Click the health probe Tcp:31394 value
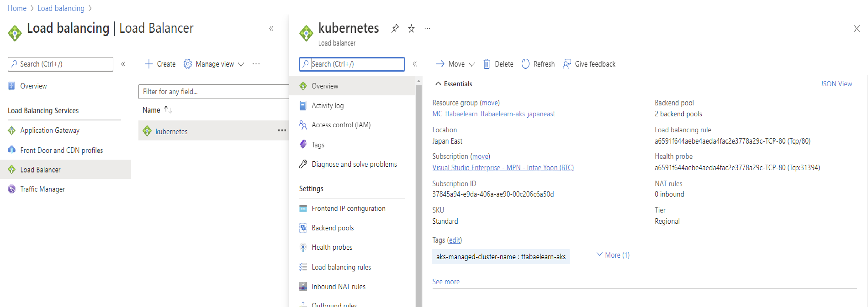The image size is (868, 307). (737, 168)
